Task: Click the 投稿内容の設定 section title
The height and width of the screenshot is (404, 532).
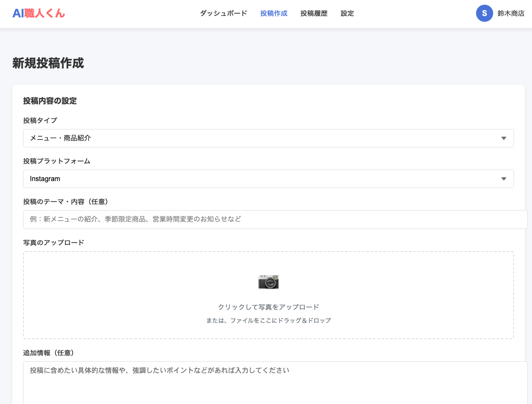Action: point(50,101)
